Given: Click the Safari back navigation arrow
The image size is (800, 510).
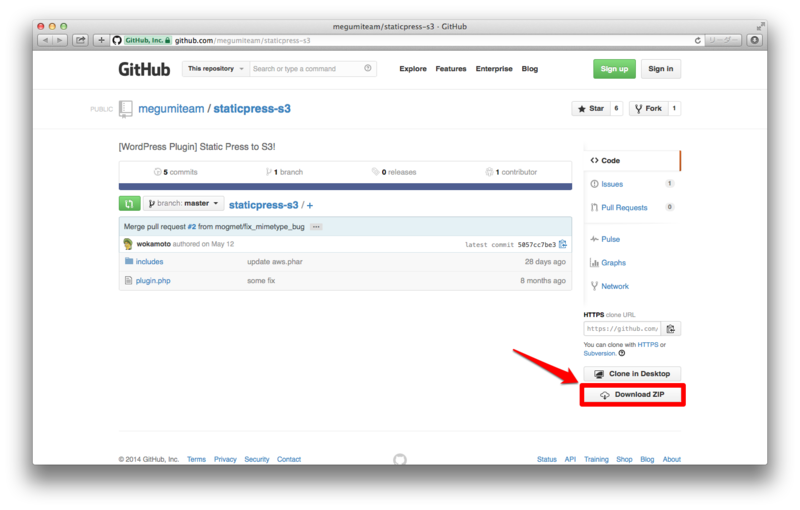Looking at the screenshot, I should point(45,40).
